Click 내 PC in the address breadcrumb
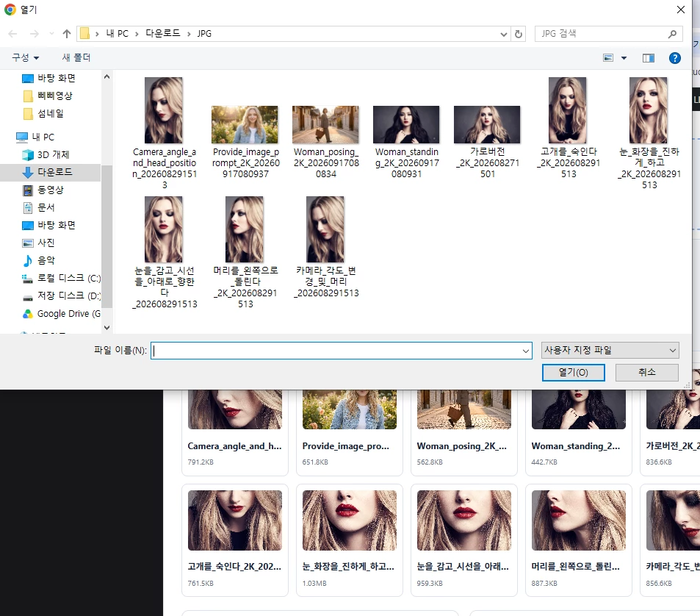The width and height of the screenshot is (700, 616). point(118,34)
